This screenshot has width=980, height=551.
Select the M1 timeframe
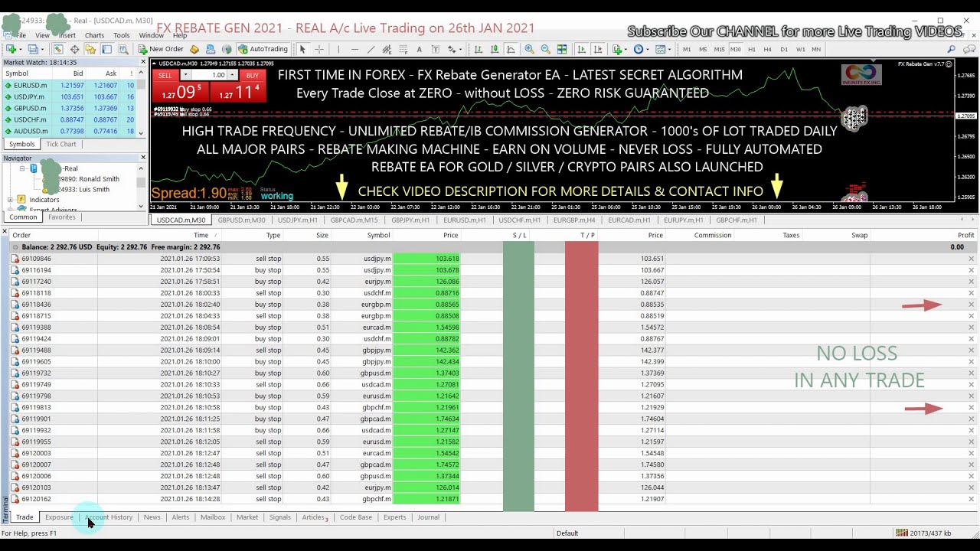point(687,49)
